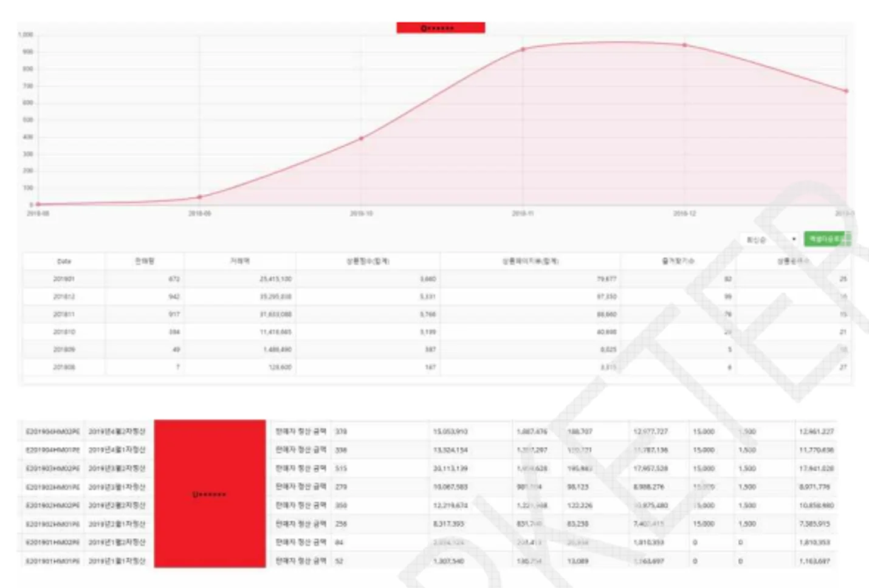
Task: Select the chart data point for 2018-10
Action: pyautogui.click(x=361, y=138)
